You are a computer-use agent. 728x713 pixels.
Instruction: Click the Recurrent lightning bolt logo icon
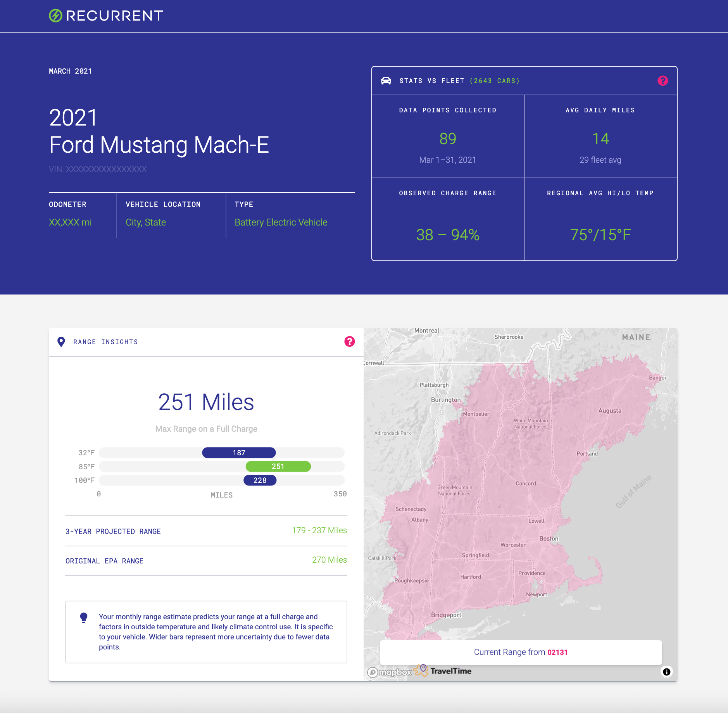click(x=55, y=15)
